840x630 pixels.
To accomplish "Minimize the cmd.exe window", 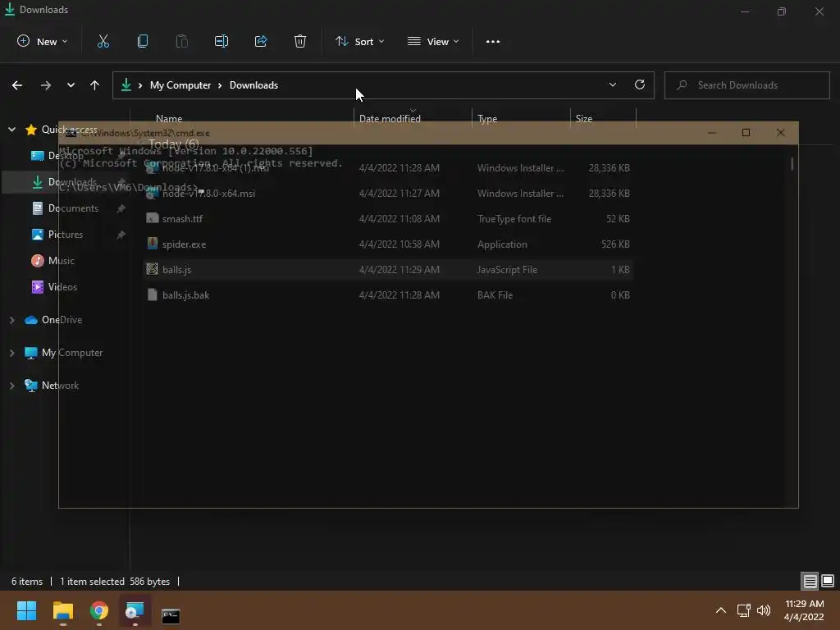I will 712,133.
